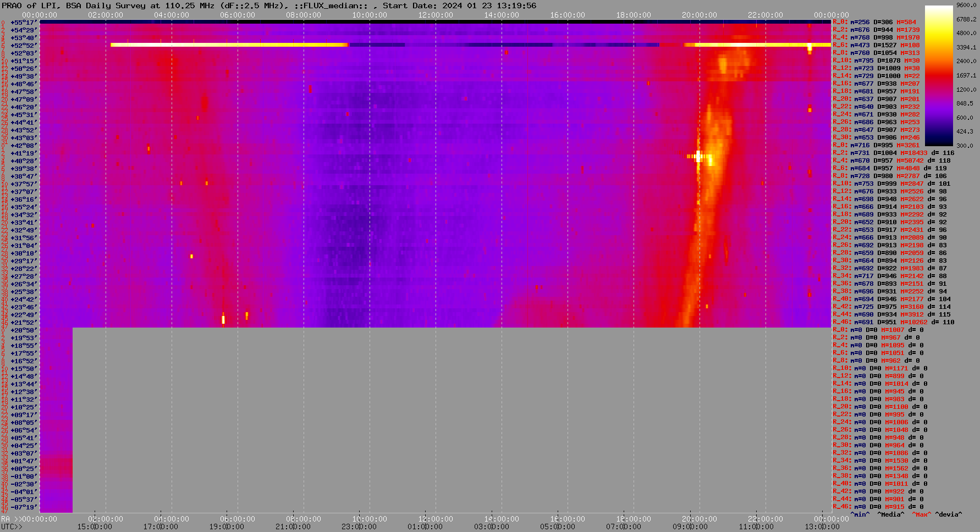Click the UTC tick label '19:00:00'
The image size is (980, 532).
pyautogui.click(x=227, y=527)
